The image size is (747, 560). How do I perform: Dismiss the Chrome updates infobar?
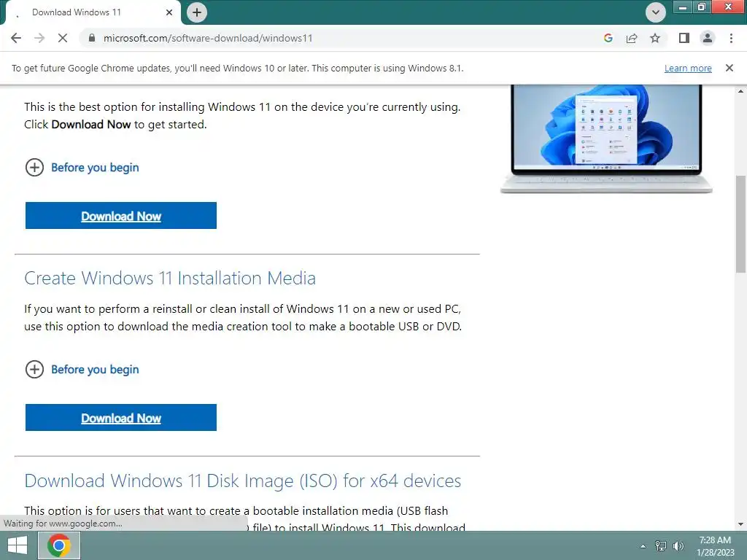pyautogui.click(x=729, y=68)
